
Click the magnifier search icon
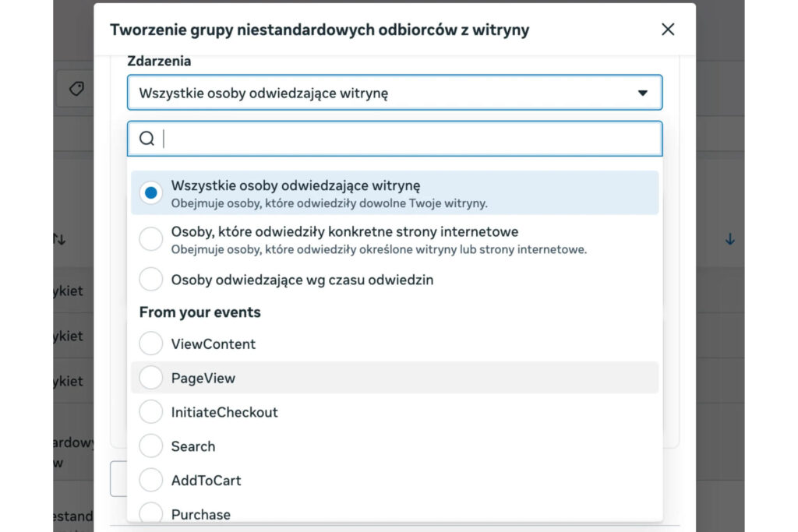147,139
